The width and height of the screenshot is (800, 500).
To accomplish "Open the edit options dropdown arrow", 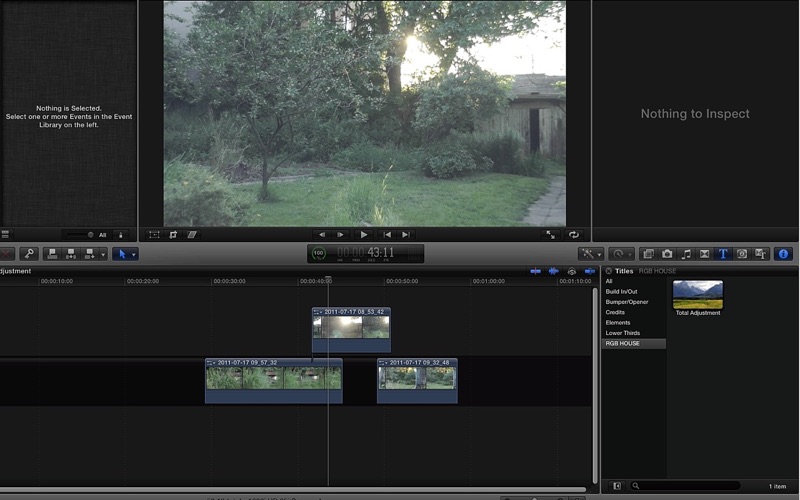I will click(x=103, y=254).
